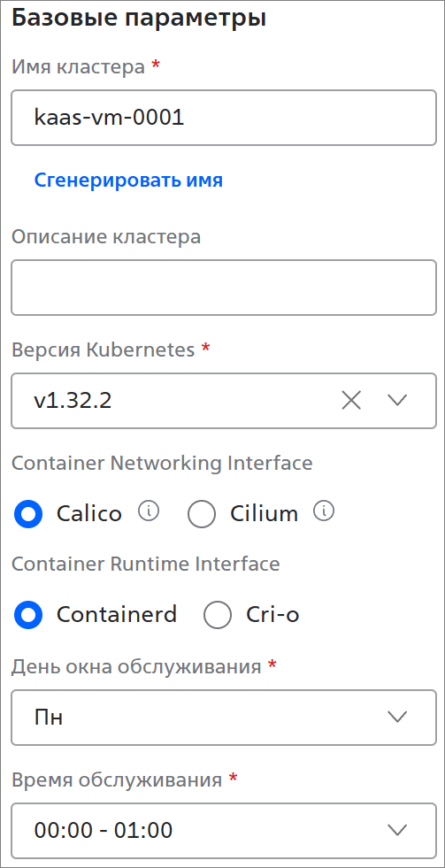Screen dimensions: 445x868
Task: Click the Версия Kubernetes field label
Action: tap(103, 350)
